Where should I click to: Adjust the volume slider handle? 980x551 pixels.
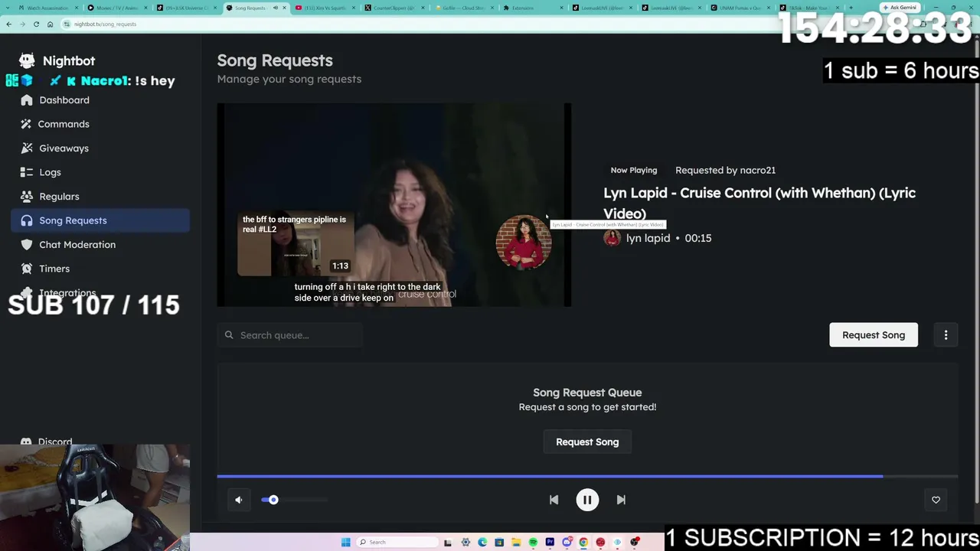point(273,500)
